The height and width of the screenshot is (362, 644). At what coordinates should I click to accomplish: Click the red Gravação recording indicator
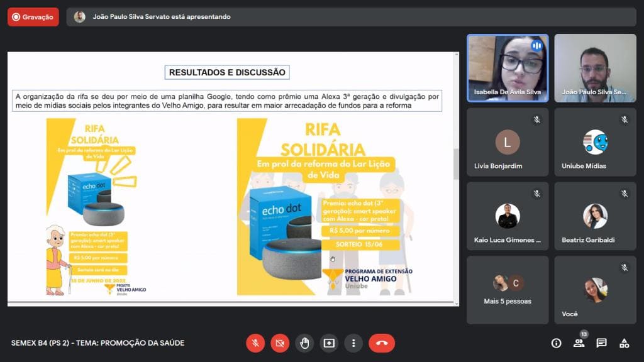(33, 17)
